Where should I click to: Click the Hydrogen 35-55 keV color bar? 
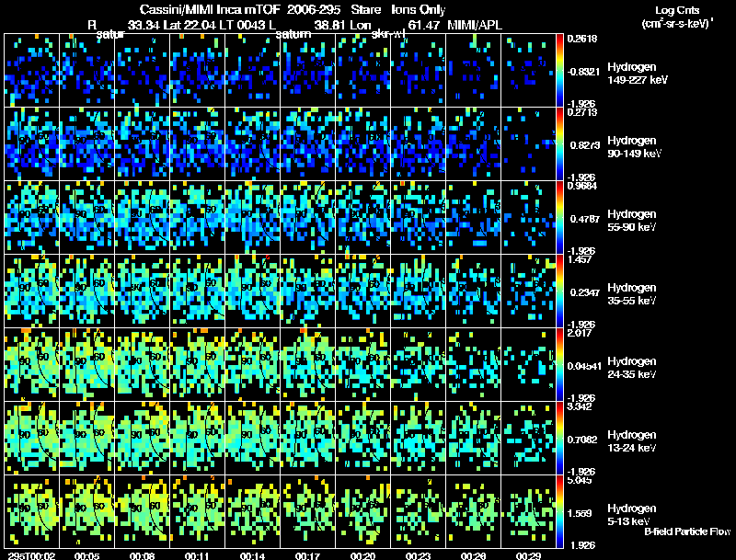(x=559, y=291)
